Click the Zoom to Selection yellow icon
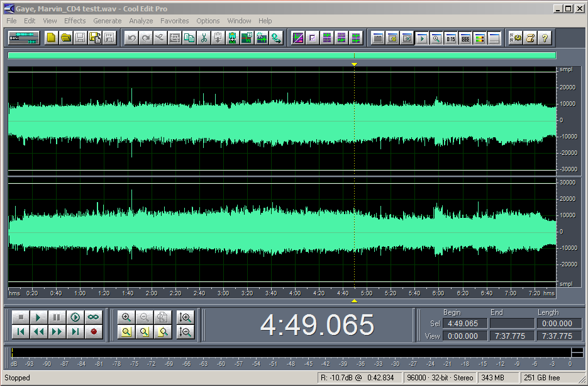 (126, 332)
